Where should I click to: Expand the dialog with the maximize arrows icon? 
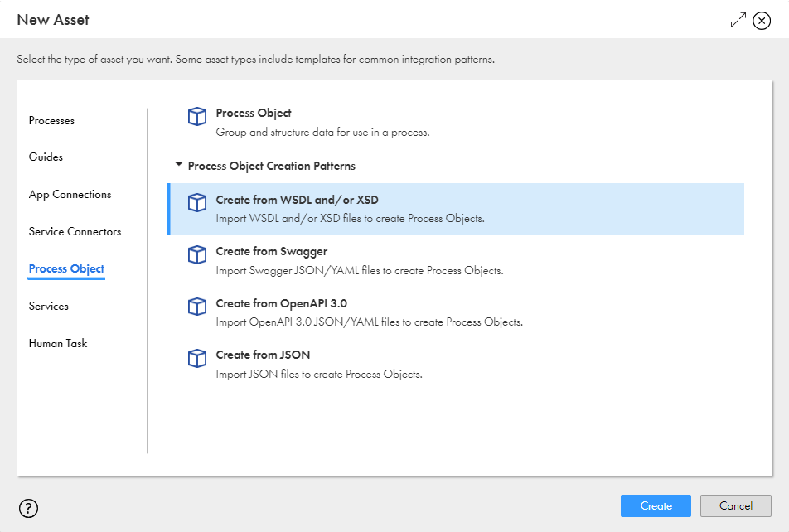pyautogui.click(x=738, y=20)
